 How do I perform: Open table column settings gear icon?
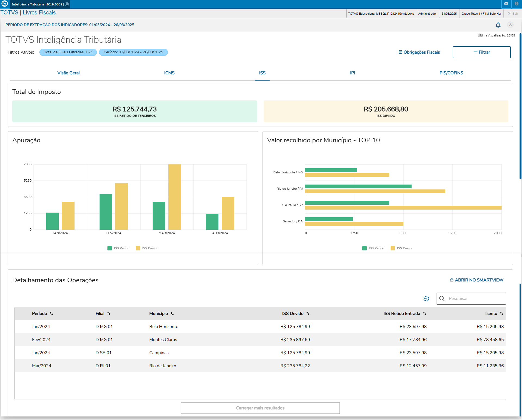click(x=426, y=299)
